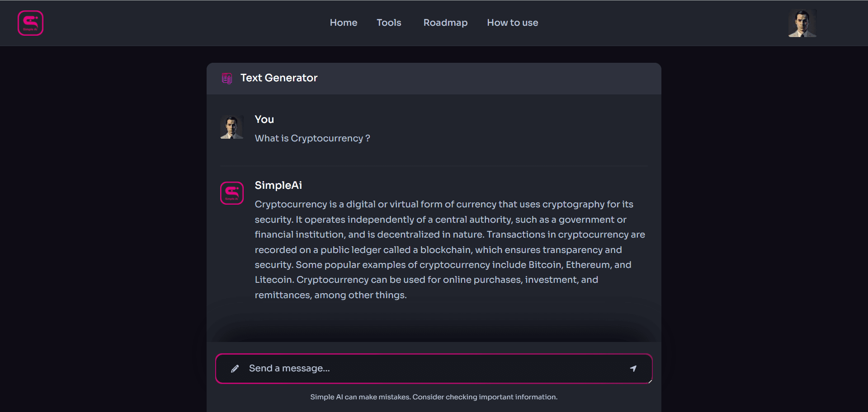Click the send message arrow icon

click(633, 369)
